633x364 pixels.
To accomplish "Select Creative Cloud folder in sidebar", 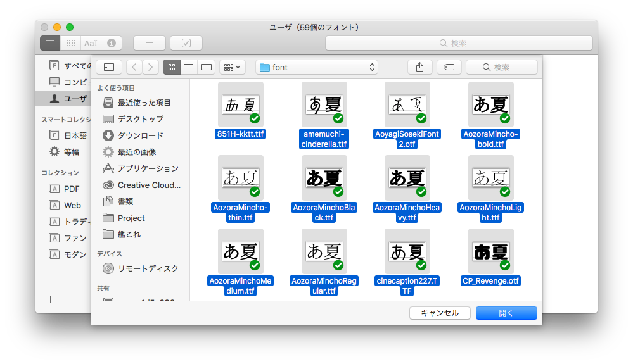I will click(142, 185).
